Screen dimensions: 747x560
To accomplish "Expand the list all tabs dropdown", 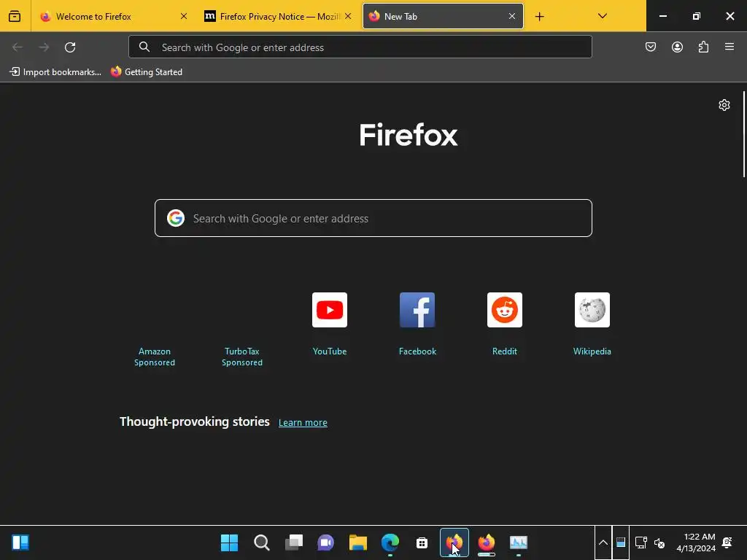I will click(x=603, y=16).
